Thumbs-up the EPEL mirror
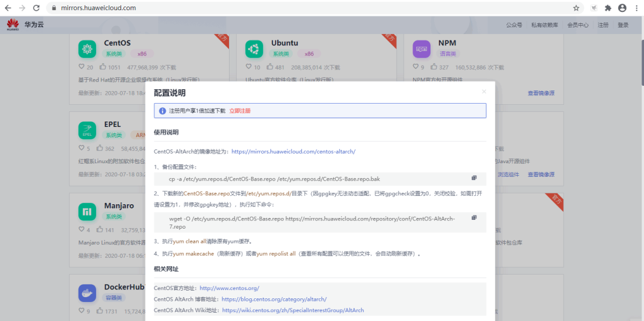Screen dimensions: 644x321 pos(100,148)
